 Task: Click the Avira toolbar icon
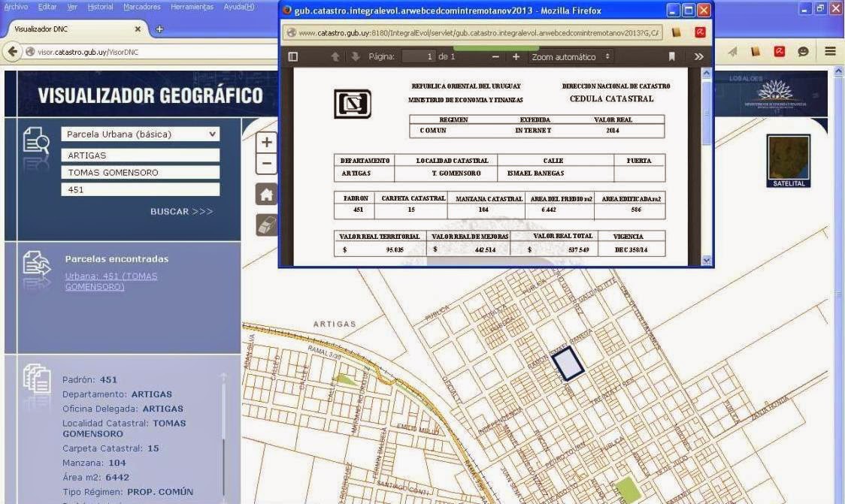click(779, 51)
